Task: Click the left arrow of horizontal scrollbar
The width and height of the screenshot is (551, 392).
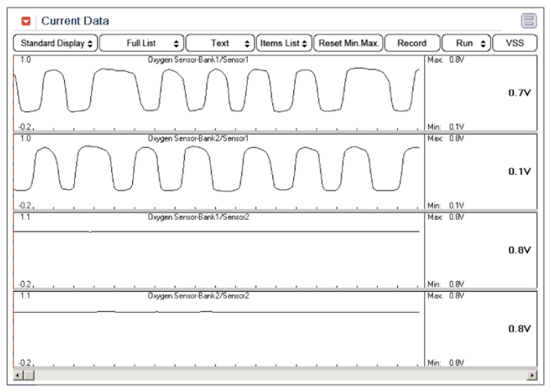Action: [19, 375]
